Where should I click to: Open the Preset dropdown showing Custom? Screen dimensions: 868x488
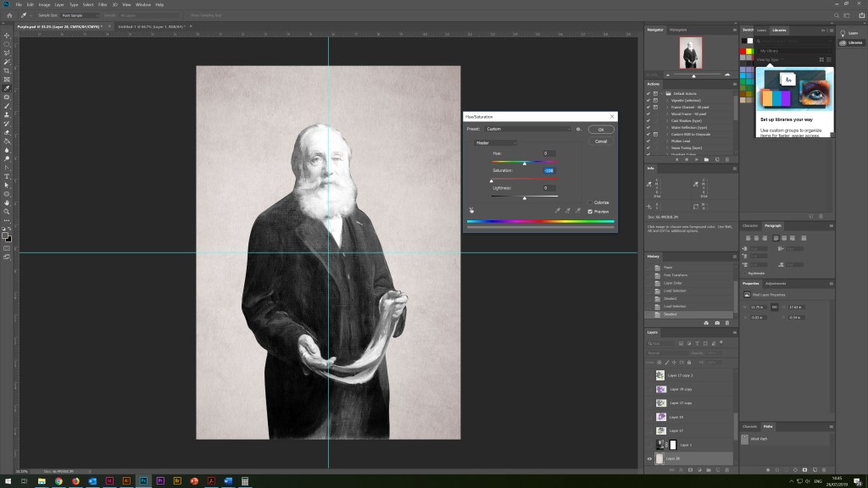point(527,129)
